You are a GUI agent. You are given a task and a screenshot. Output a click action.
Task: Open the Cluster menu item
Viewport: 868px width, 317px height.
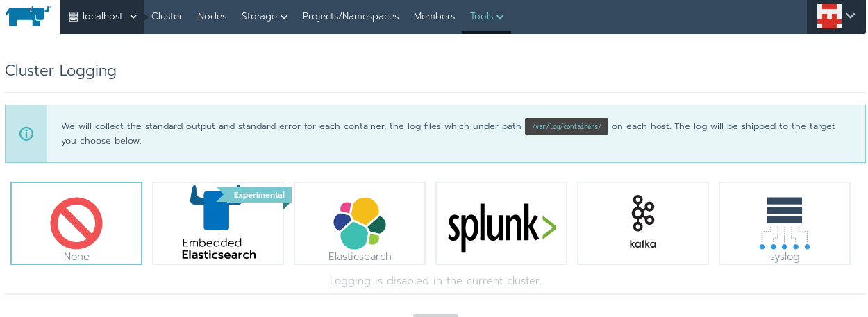click(167, 16)
